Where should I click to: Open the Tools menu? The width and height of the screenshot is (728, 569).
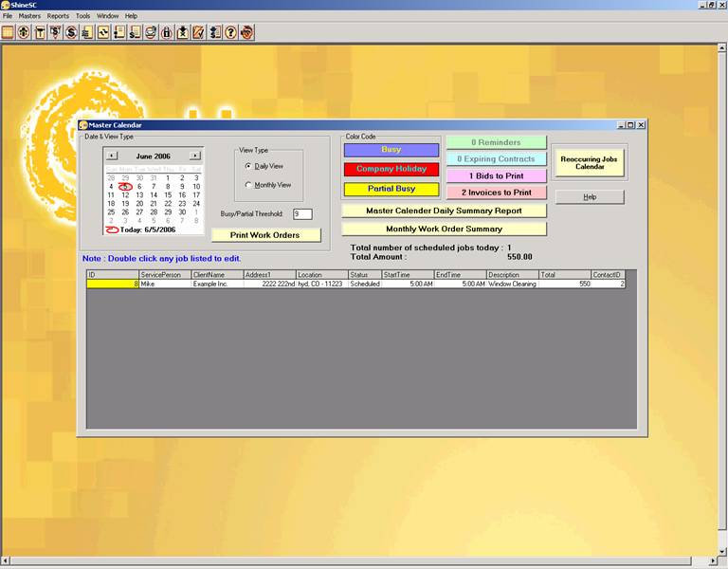[83, 16]
